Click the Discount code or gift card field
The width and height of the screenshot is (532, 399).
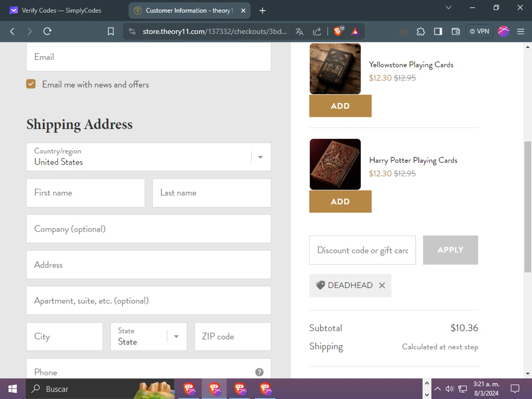tap(362, 250)
